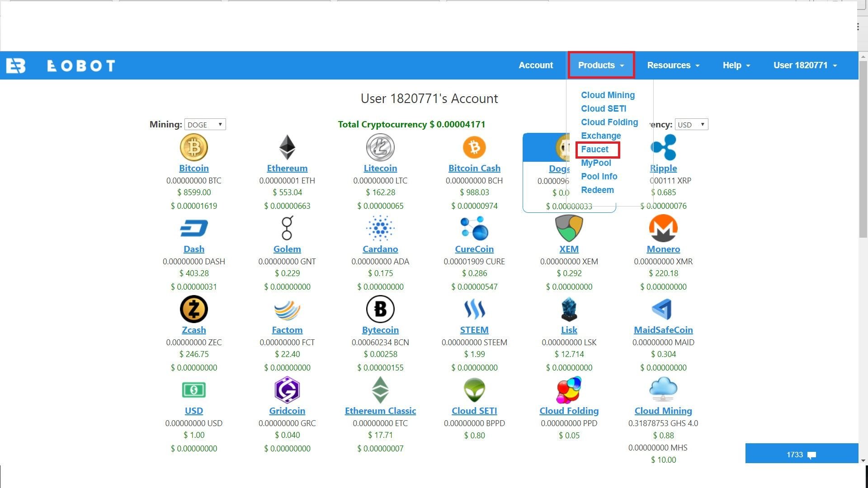Expand the User 1820771 dropdown menu
This screenshot has height=488, width=868.
pyautogui.click(x=805, y=65)
